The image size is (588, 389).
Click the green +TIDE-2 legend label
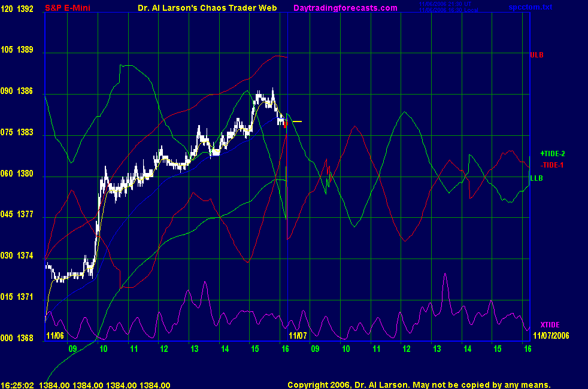pyautogui.click(x=552, y=153)
